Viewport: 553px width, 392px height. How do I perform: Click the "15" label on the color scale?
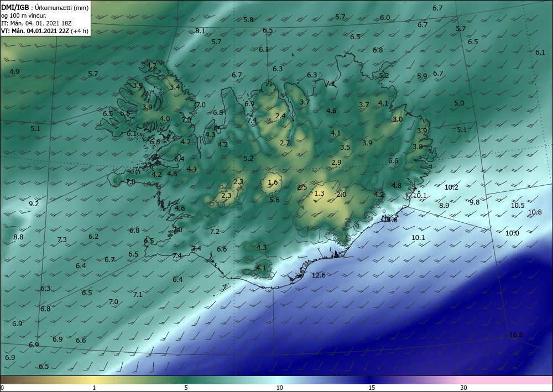pyautogui.click(x=372, y=388)
